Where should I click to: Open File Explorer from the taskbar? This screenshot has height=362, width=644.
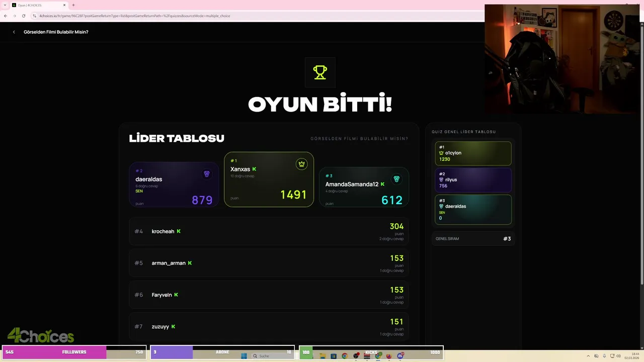323,356
